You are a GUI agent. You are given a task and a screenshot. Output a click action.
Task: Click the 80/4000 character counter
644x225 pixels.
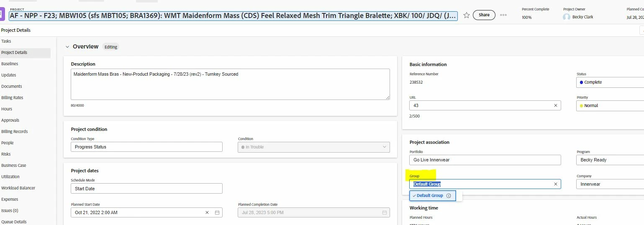77,105
